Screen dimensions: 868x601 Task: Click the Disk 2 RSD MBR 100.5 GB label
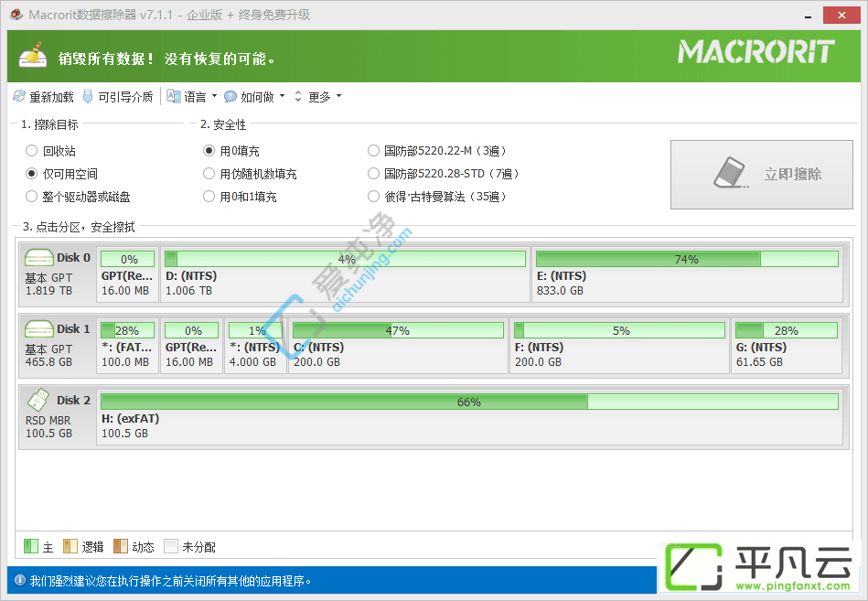(48, 426)
